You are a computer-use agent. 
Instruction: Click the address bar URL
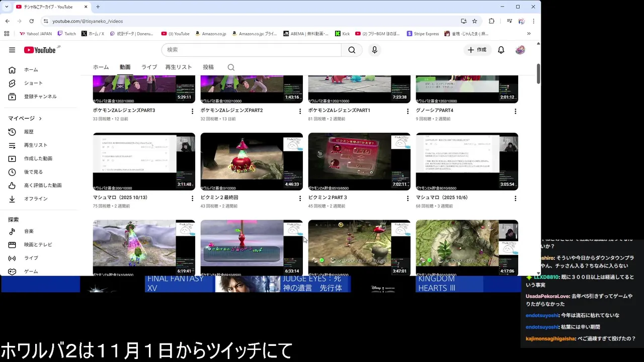pyautogui.click(x=88, y=21)
